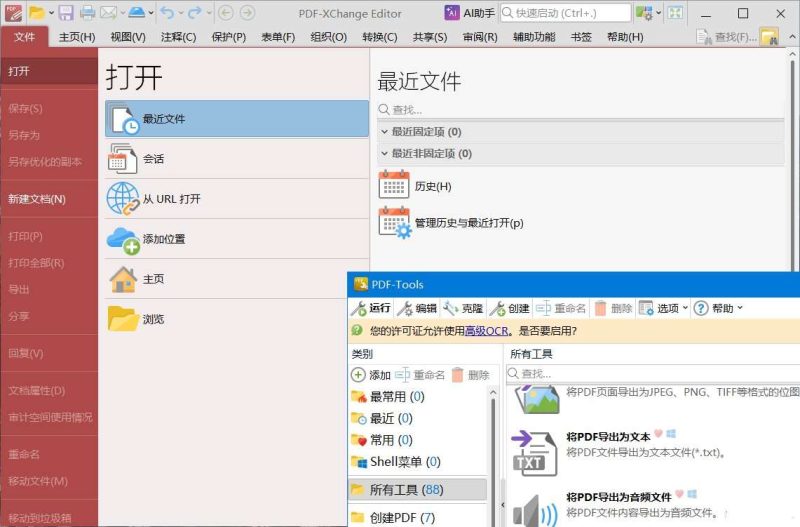
Task: Open the 历史(H) calendar entry
Action: tap(415, 186)
